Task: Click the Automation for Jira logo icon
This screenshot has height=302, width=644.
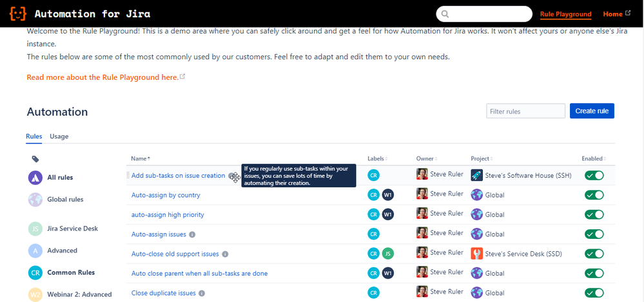Action: click(18, 14)
